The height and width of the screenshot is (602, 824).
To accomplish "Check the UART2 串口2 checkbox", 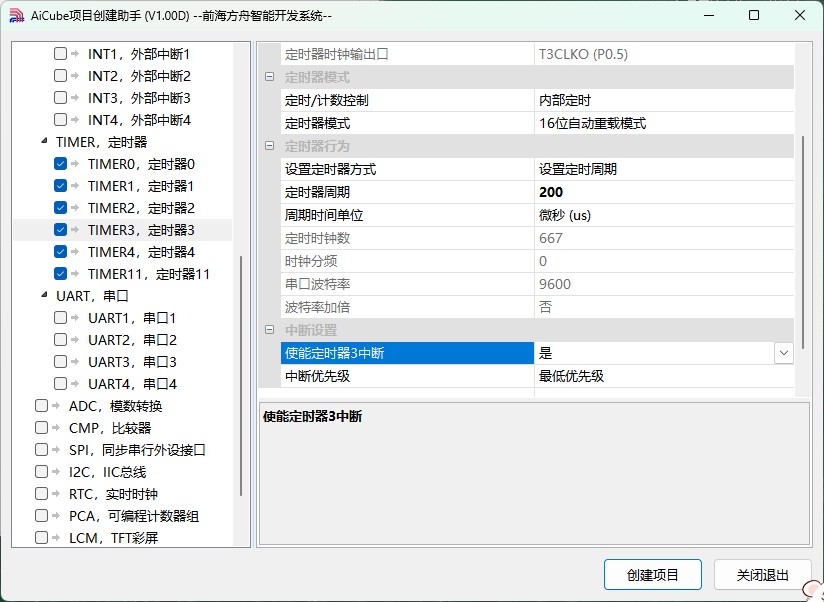I will (x=60, y=340).
